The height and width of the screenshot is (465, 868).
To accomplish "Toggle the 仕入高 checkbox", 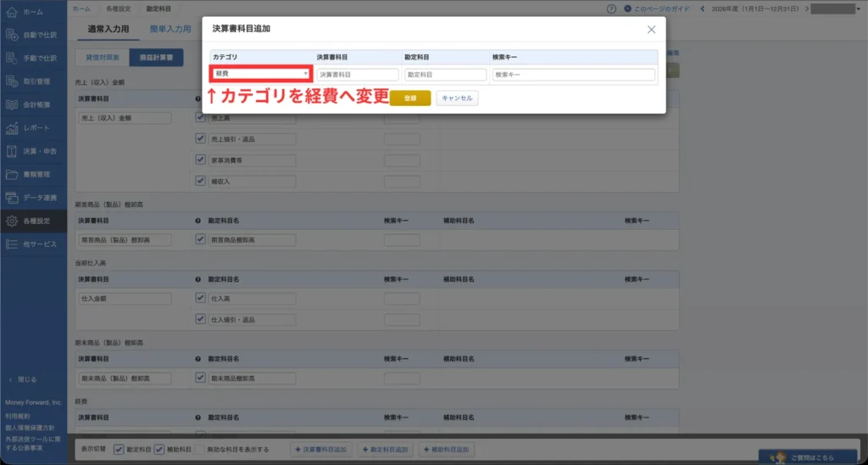I will coord(200,298).
